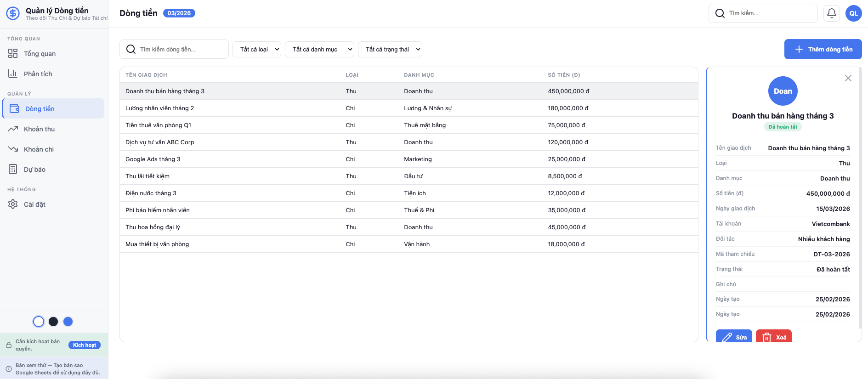Click the dollar sign app logo
The image size is (868, 379).
[13, 13]
